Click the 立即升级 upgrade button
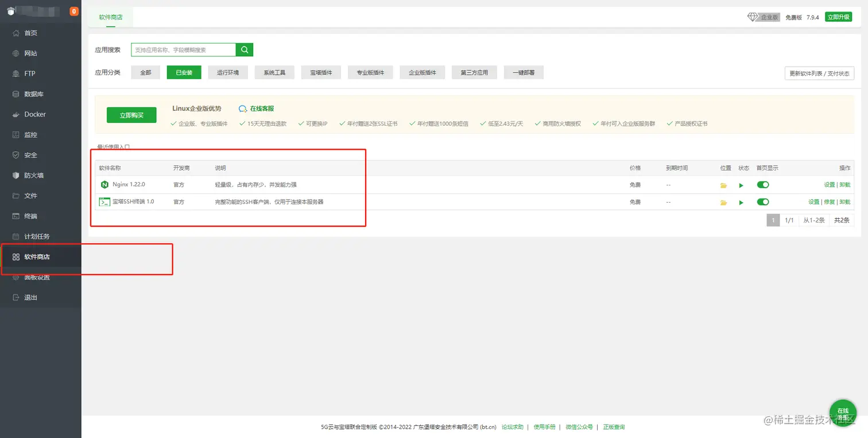Screen dimensions: 868x438 [838, 17]
